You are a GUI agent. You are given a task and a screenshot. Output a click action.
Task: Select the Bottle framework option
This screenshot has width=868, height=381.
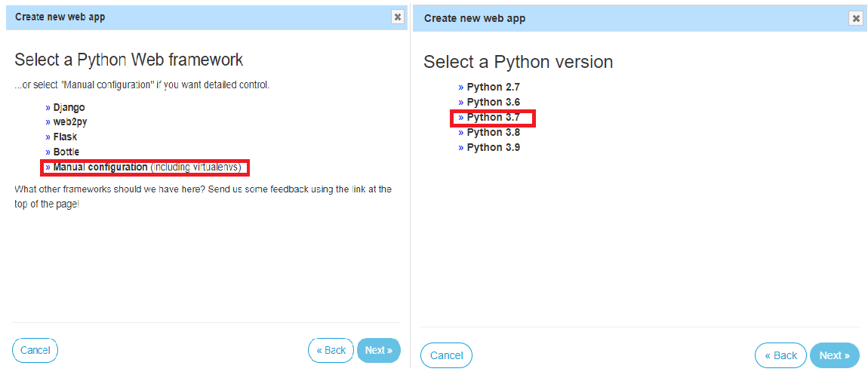click(x=66, y=152)
